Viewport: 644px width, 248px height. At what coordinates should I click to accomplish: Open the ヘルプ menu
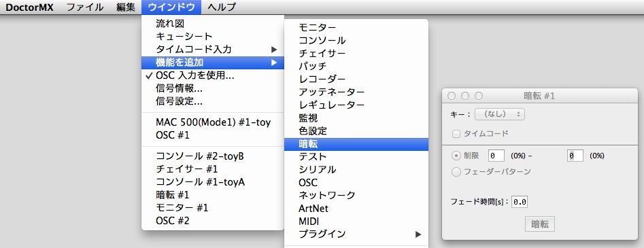(222, 7)
